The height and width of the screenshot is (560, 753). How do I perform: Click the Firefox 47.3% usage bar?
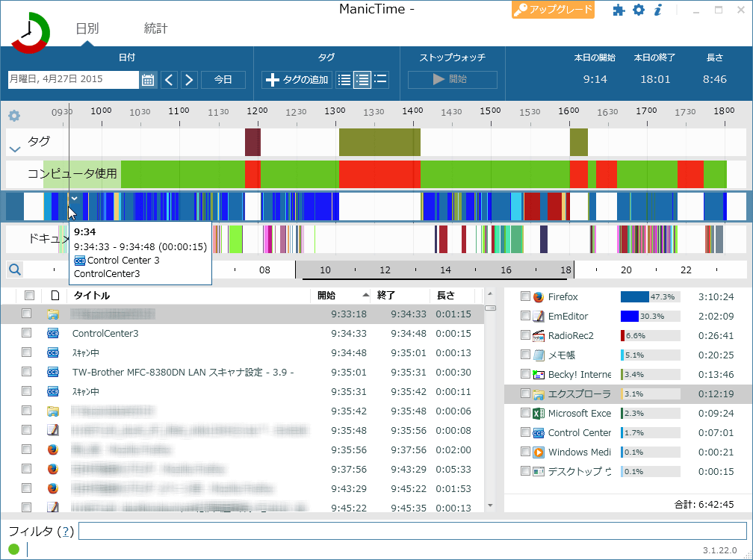pos(650,297)
